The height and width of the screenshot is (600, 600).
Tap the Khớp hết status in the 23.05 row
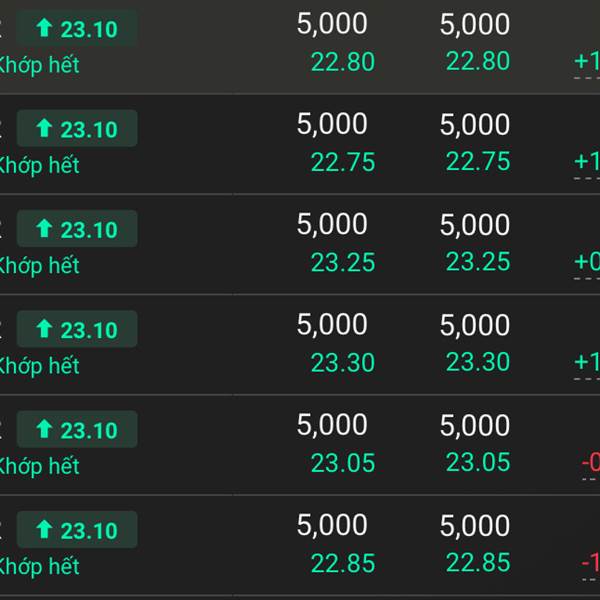click(x=38, y=466)
